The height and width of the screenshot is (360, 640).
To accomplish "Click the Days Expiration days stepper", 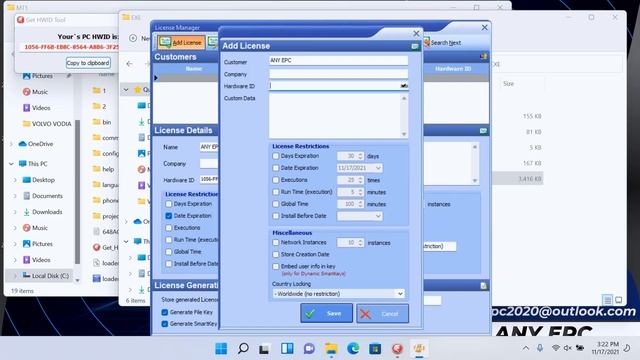I will pos(360,156).
